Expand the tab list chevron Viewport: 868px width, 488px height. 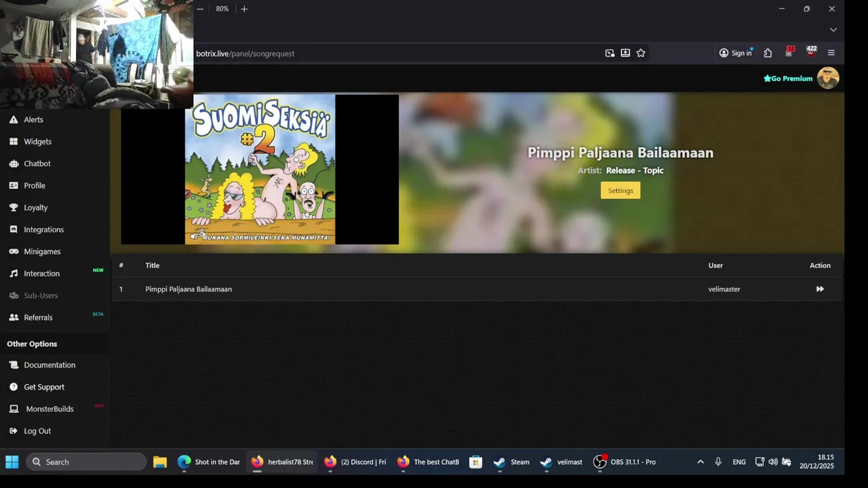pyautogui.click(x=833, y=30)
